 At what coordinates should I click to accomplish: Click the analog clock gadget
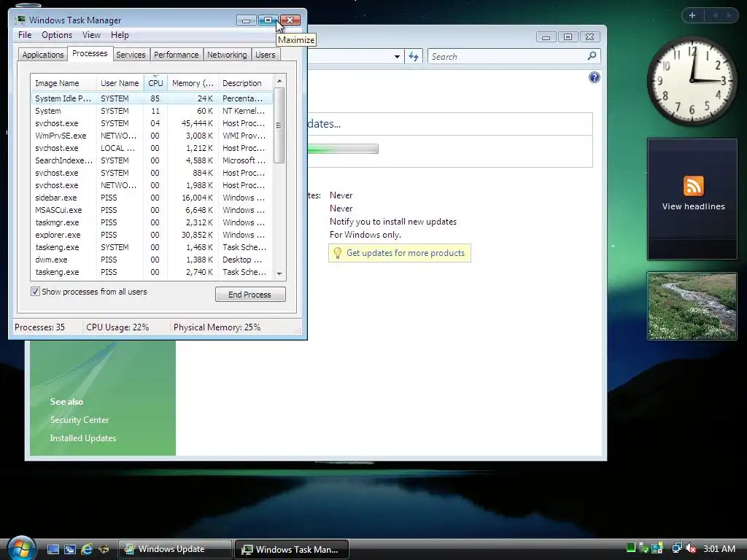692,81
